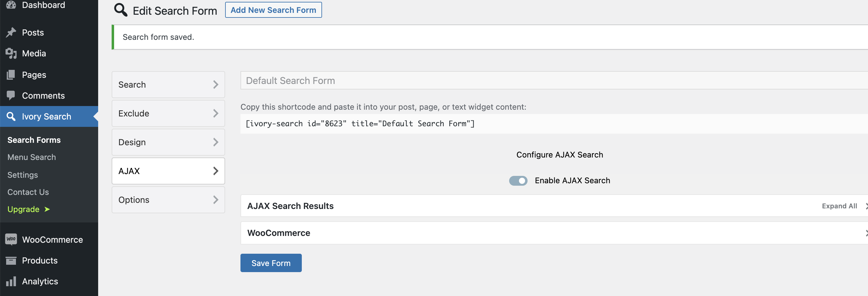Click the Ivory Search menu label
Screen dimensions: 868x296
point(47,116)
